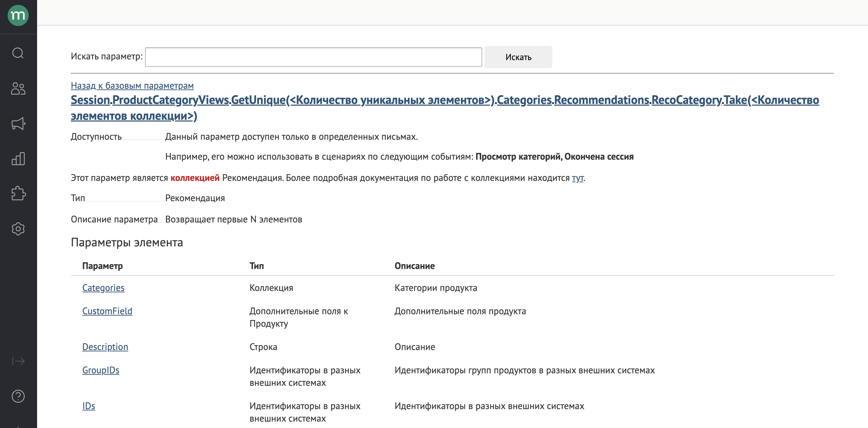Click 'Дополнительные поля продукта' description cell
The height and width of the screenshot is (428, 868).
point(460,311)
